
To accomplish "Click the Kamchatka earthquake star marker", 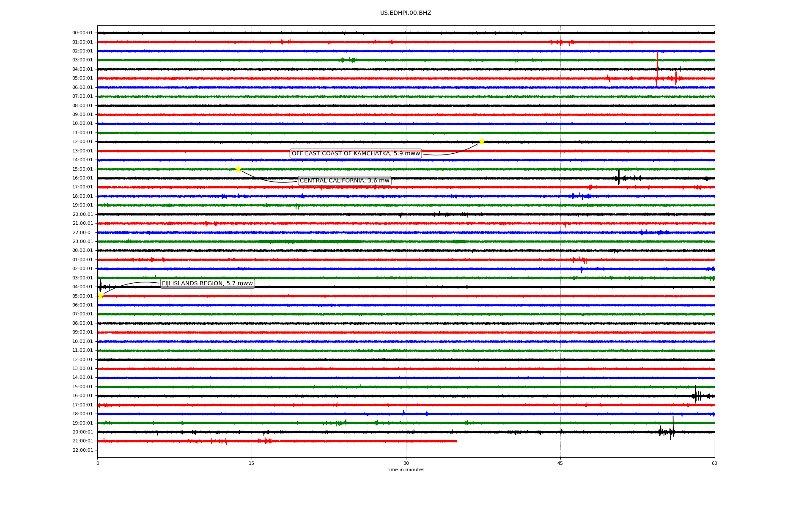I will tap(481, 141).
